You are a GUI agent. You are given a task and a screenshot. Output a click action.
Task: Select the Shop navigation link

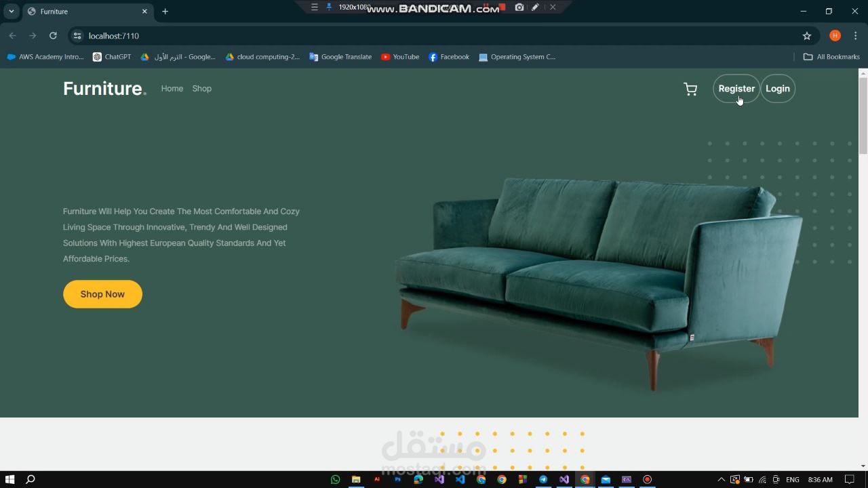coord(201,88)
